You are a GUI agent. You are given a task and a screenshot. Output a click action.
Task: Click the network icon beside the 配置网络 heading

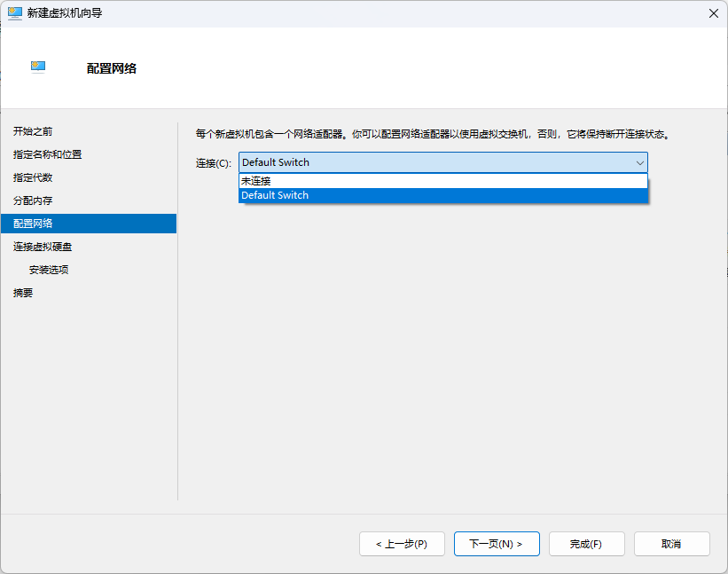38,67
